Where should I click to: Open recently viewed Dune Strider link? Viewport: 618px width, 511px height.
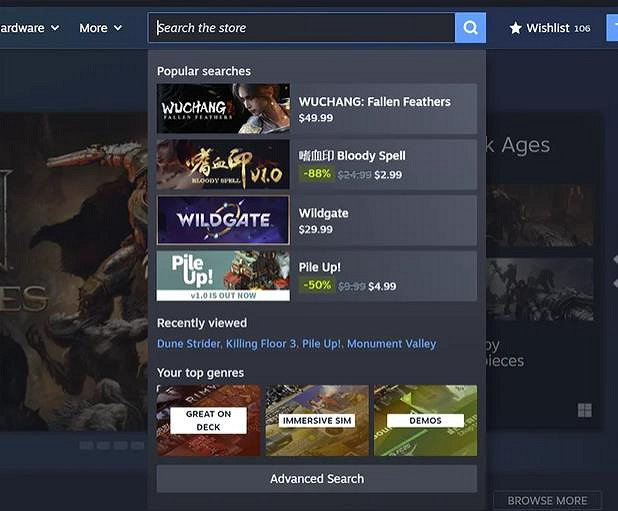188,344
